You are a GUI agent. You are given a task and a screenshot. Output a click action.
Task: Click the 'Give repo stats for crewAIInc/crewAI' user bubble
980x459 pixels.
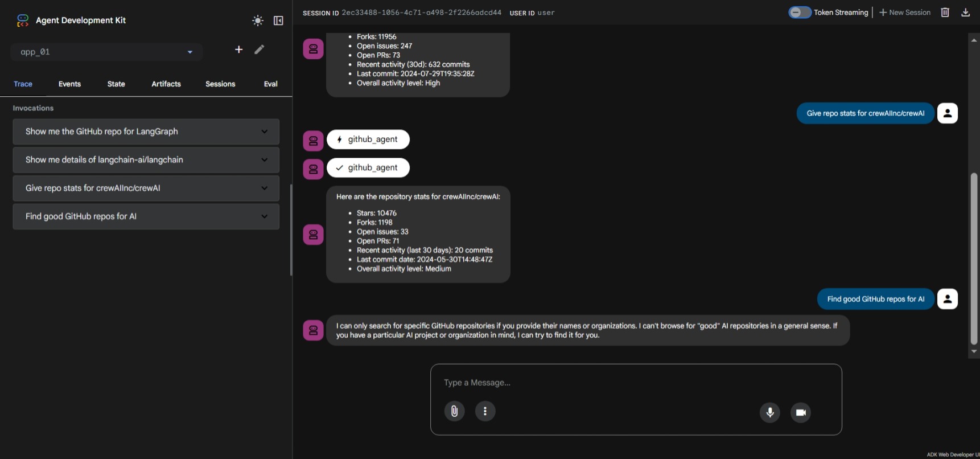click(866, 113)
